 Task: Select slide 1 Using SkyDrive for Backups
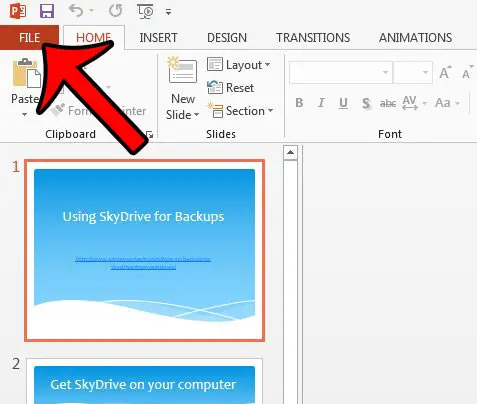[144, 250]
